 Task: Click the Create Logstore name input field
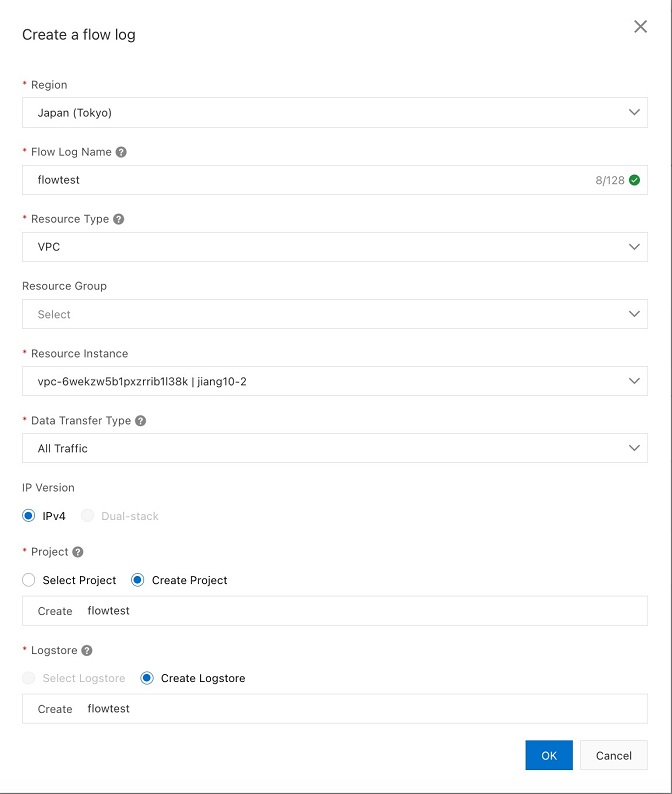[x=360, y=709]
